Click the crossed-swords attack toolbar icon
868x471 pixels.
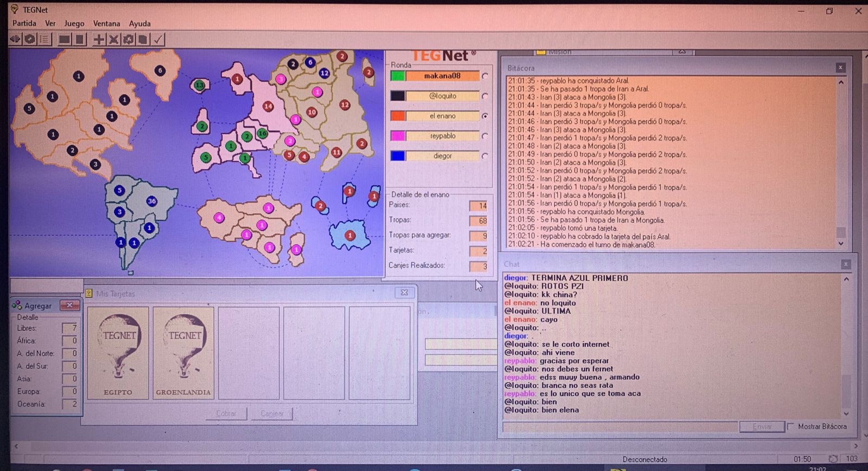[113, 40]
